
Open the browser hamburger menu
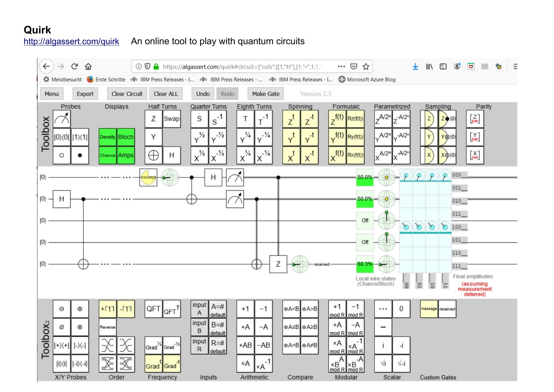click(515, 66)
